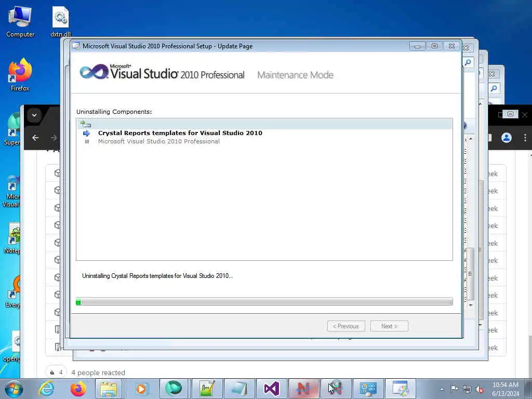Viewport: 532px width, 399px height.
Task: Click the blue arrow icon beside Crystal Reports
Action: pos(87,134)
